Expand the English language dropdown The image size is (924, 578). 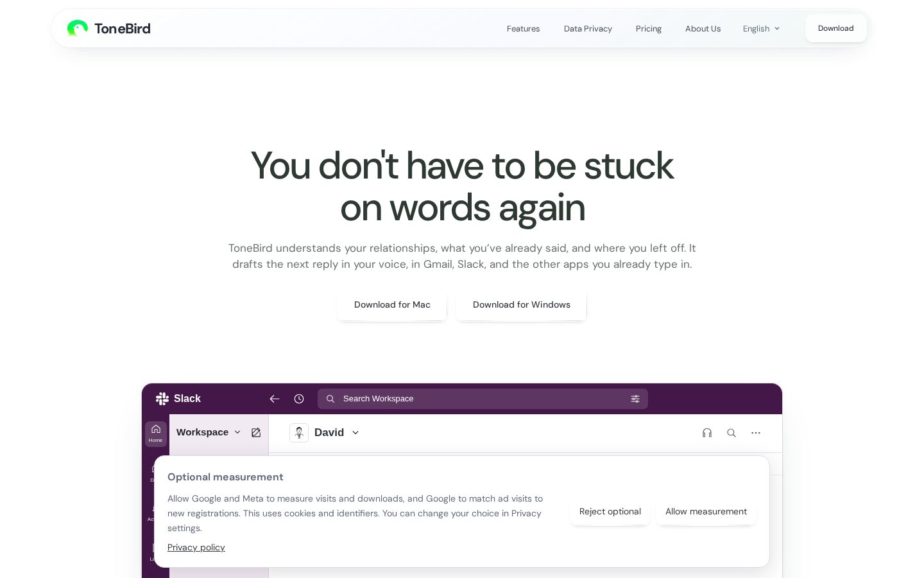[762, 28]
